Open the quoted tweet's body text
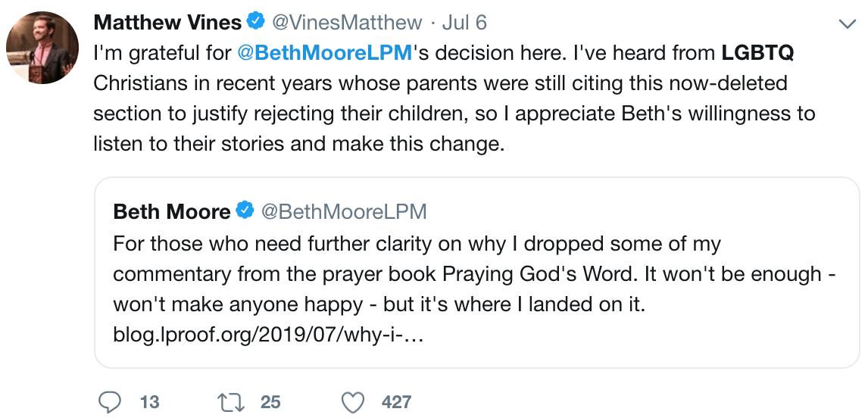Image resolution: width=868 pixels, height=418 pixels. (454, 275)
